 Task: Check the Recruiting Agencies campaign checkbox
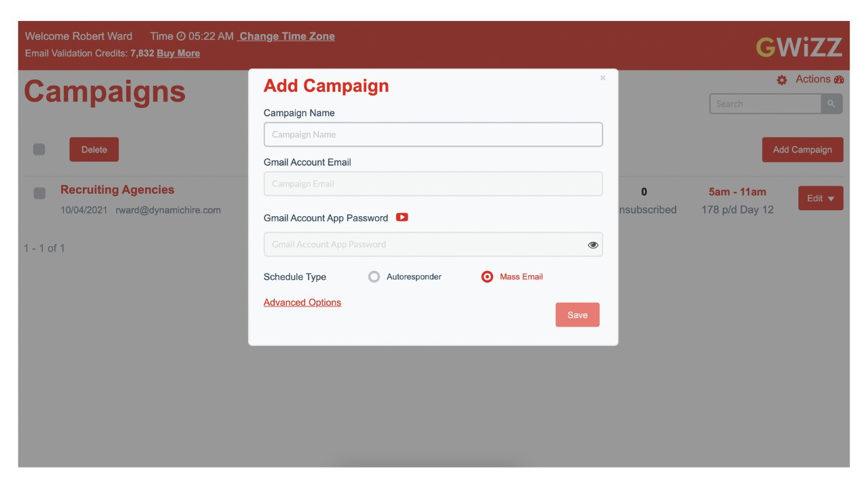(x=39, y=193)
